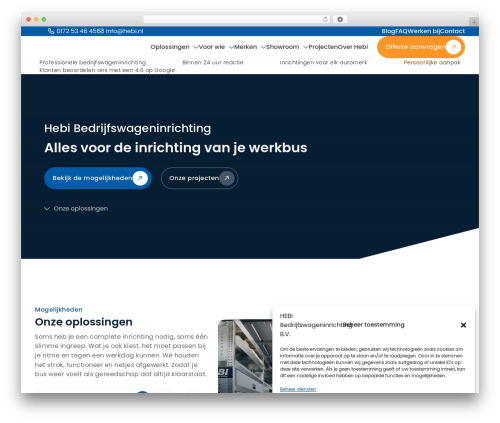Click the 'Onze oplossingen' heading
This screenshot has height=423, width=500.
[x=84, y=322]
